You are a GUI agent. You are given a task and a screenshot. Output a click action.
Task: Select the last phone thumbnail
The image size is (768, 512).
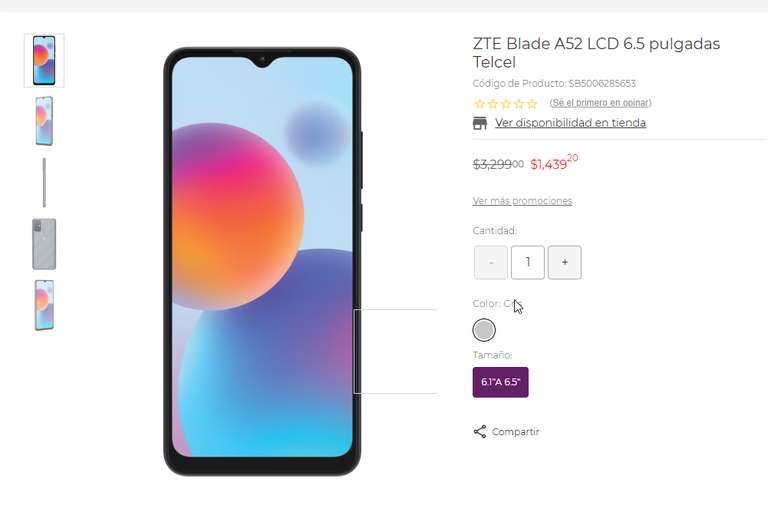(x=44, y=305)
